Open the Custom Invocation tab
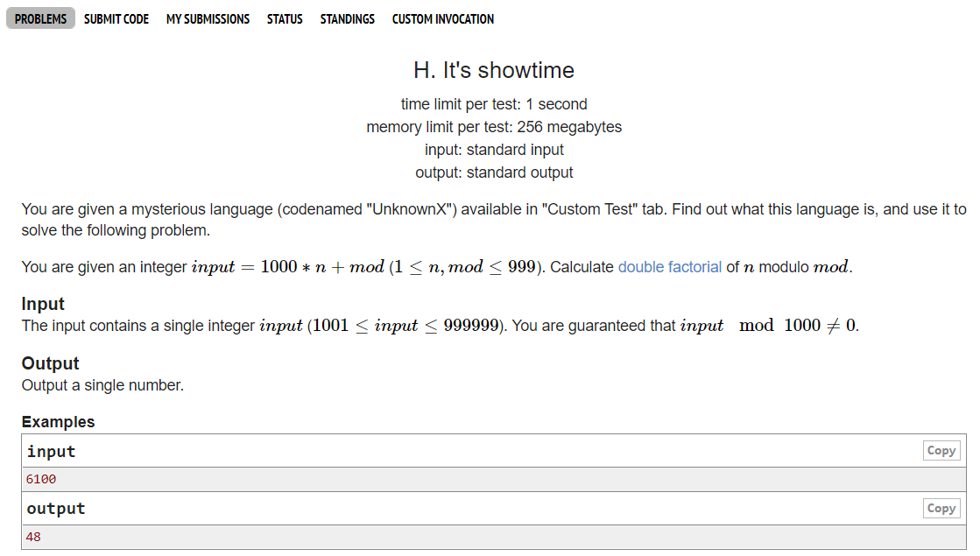This screenshot has height=556, width=980. click(442, 18)
